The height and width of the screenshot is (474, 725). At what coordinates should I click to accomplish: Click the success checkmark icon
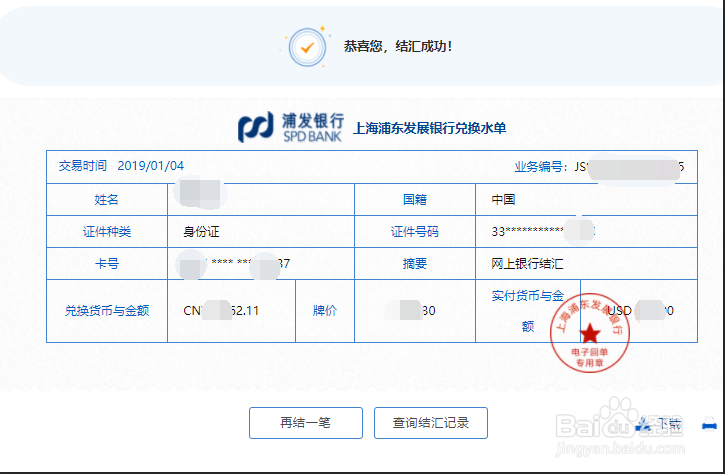(x=307, y=47)
